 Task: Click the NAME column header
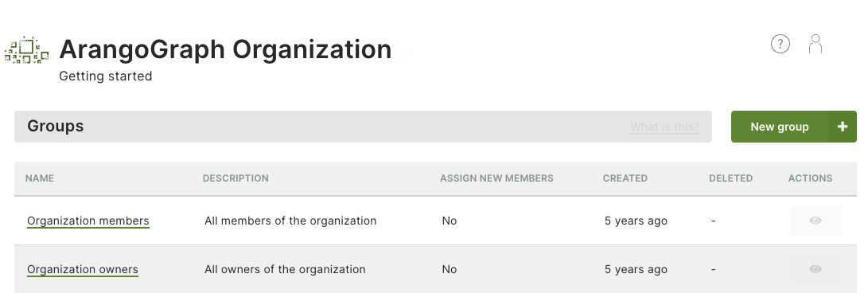(x=40, y=178)
